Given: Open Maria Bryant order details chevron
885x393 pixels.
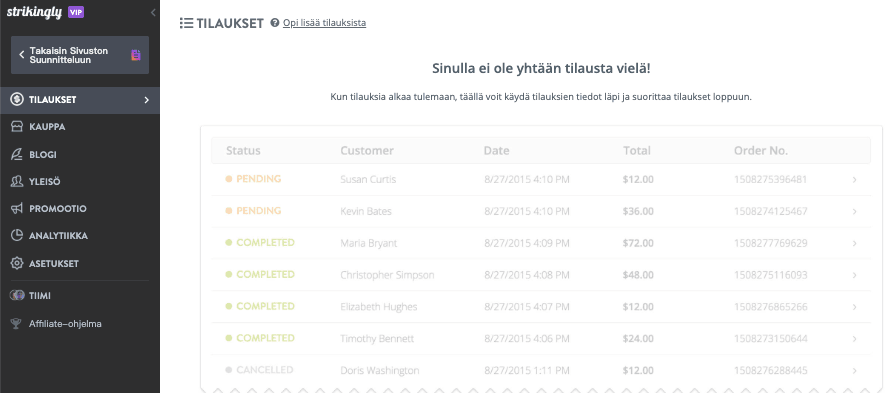Looking at the screenshot, I should [x=855, y=243].
